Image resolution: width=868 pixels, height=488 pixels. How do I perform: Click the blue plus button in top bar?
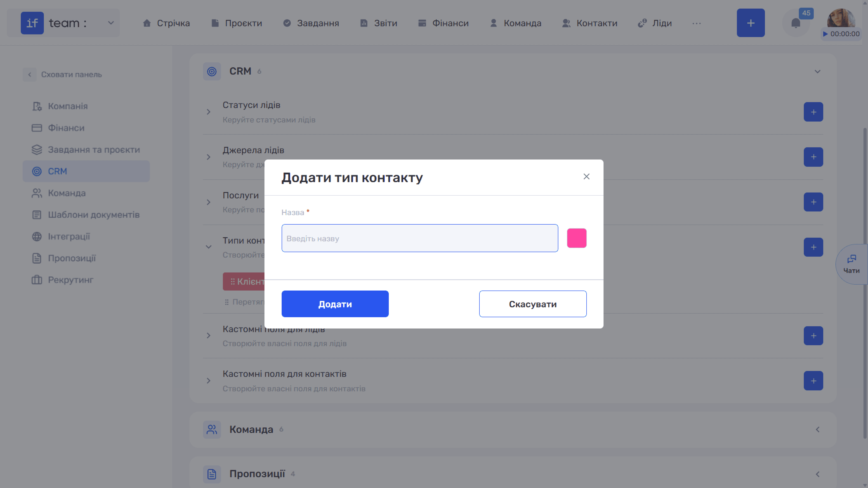tap(750, 23)
